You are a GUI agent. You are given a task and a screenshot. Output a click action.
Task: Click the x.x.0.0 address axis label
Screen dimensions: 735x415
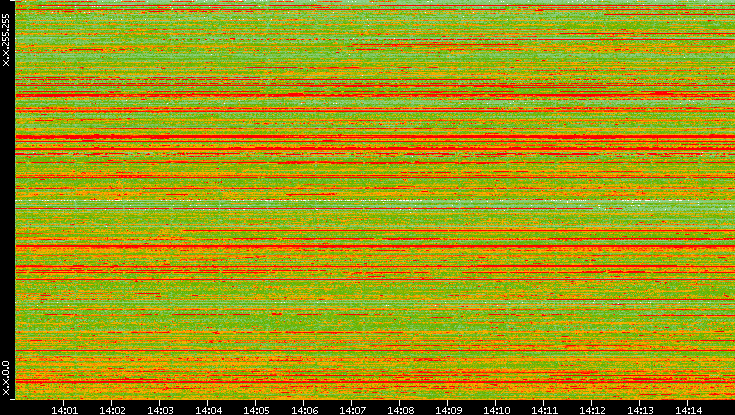(x=6, y=378)
